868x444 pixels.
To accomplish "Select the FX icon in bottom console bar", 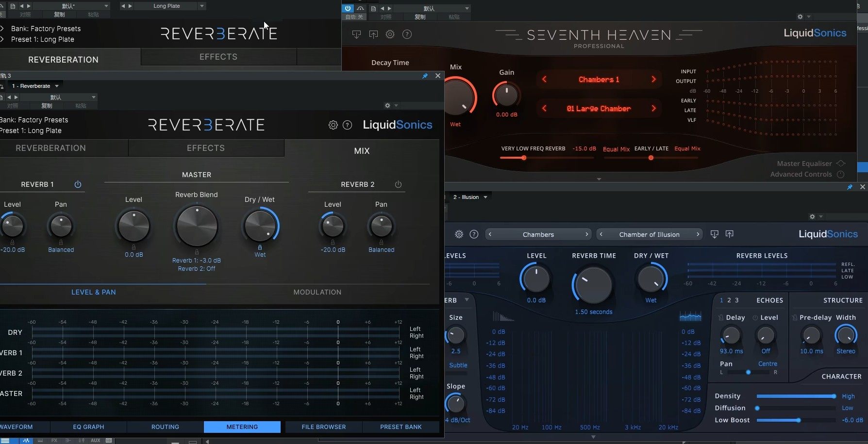I will (55, 441).
